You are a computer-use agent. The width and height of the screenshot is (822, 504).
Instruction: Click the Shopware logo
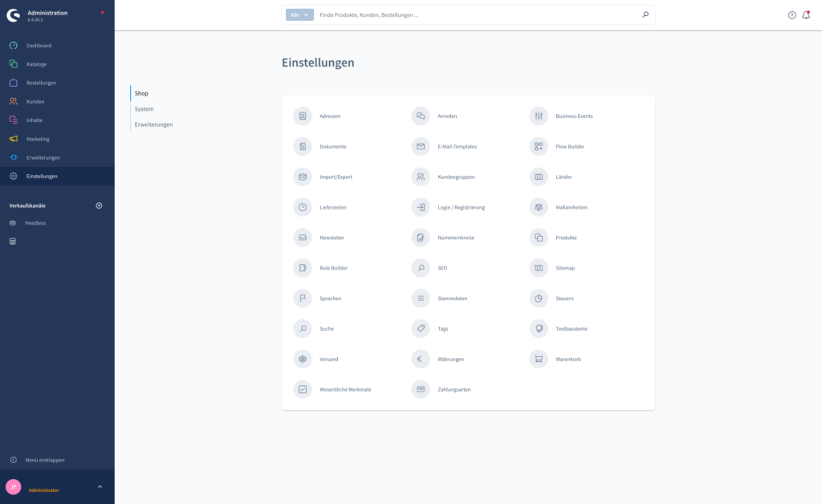[14, 15]
